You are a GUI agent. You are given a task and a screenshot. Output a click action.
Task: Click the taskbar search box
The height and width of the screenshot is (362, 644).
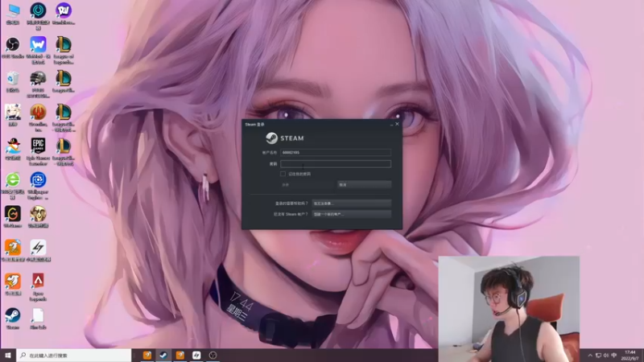[x=74, y=356]
